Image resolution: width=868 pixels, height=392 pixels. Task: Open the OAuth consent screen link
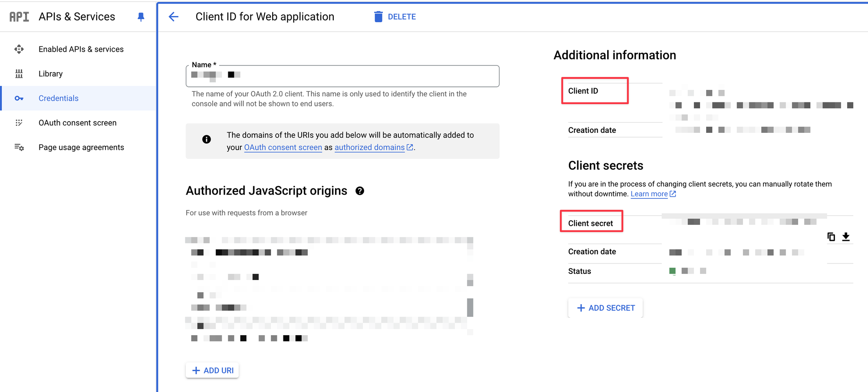[283, 148]
